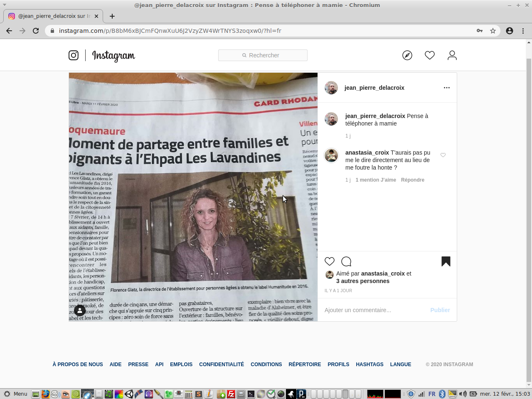Screen dimensions: 532x399
Task: Click the page vertical scrollbar
Action: (529, 208)
